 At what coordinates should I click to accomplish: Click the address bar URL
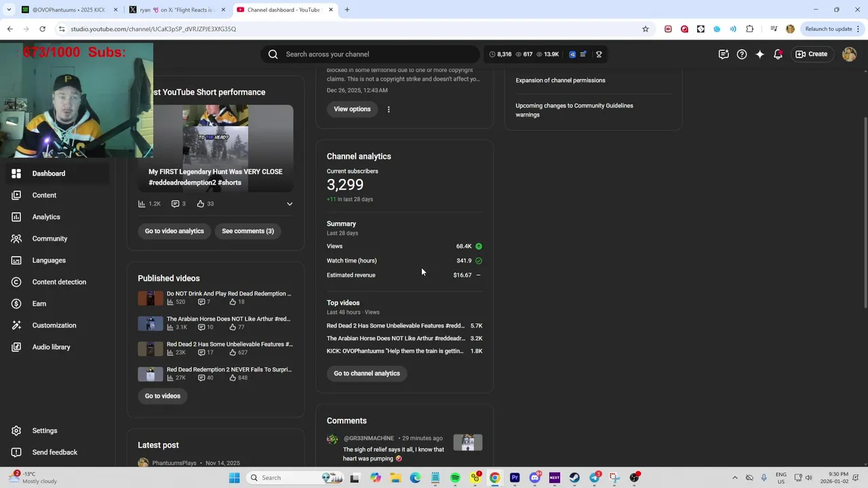[153, 29]
